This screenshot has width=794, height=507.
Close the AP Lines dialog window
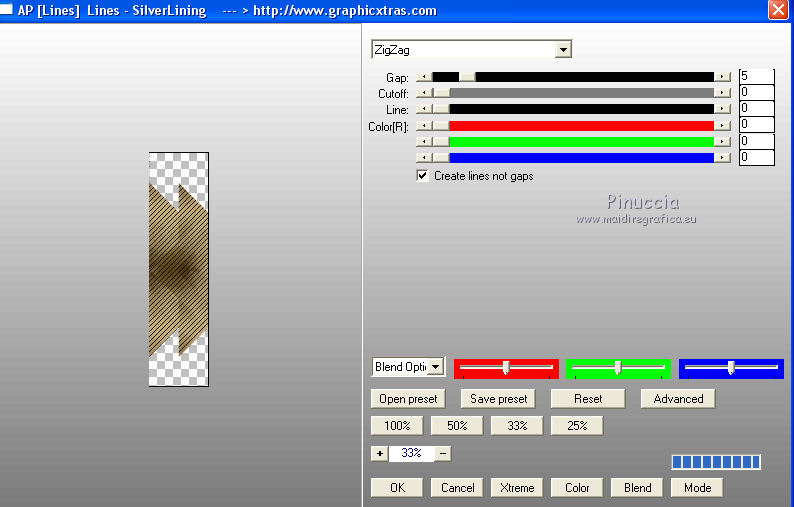[778, 10]
